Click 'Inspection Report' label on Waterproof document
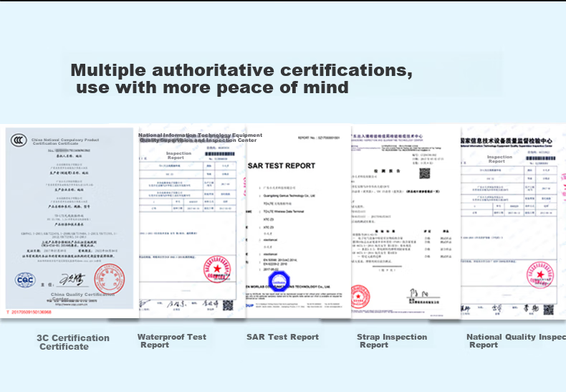Viewport: 566px width, 392px height. (178, 156)
